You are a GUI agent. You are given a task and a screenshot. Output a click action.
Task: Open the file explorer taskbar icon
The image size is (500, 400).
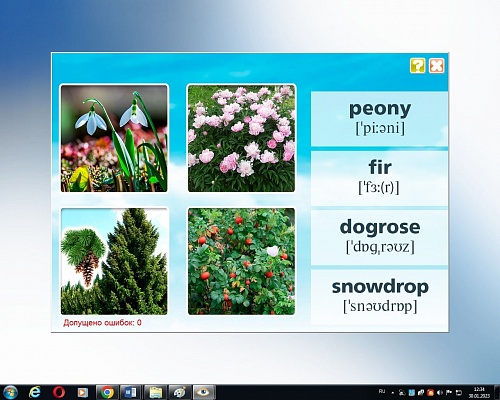155,392
